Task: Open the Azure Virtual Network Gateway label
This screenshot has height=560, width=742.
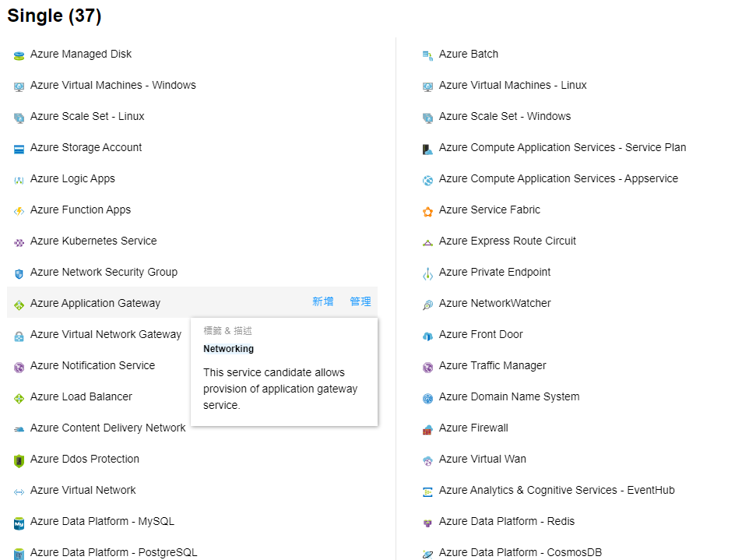Action: (x=106, y=335)
